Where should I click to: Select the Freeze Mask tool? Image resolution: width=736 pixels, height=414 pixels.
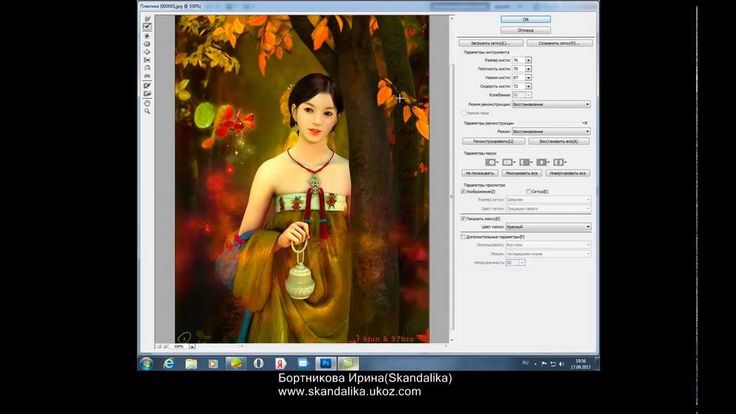point(147,85)
